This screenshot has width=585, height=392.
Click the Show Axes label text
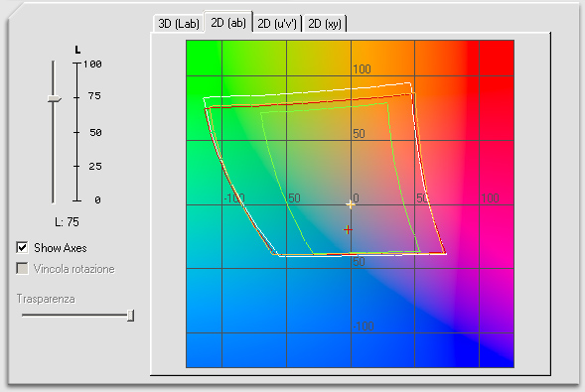pyautogui.click(x=61, y=248)
